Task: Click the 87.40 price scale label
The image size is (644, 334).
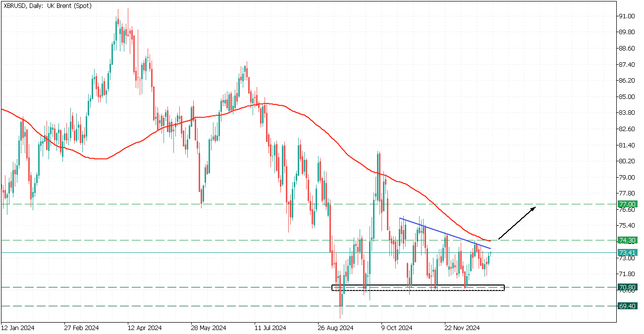Action: [x=627, y=65]
